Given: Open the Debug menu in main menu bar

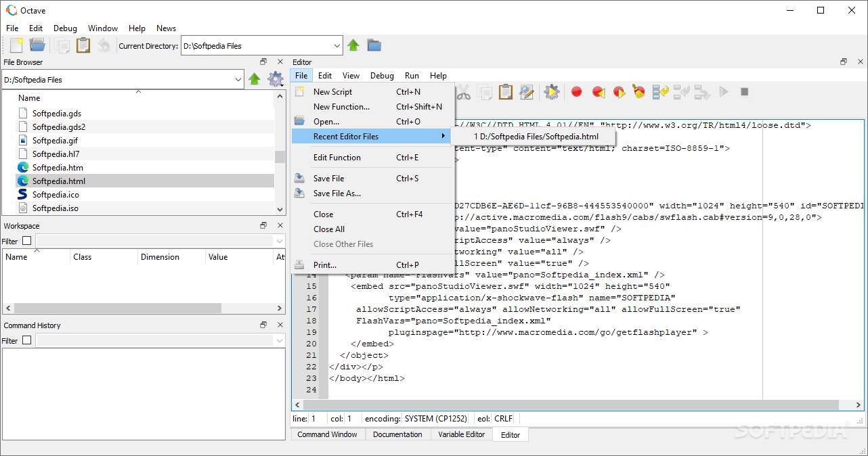Looking at the screenshot, I should tap(65, 28).
